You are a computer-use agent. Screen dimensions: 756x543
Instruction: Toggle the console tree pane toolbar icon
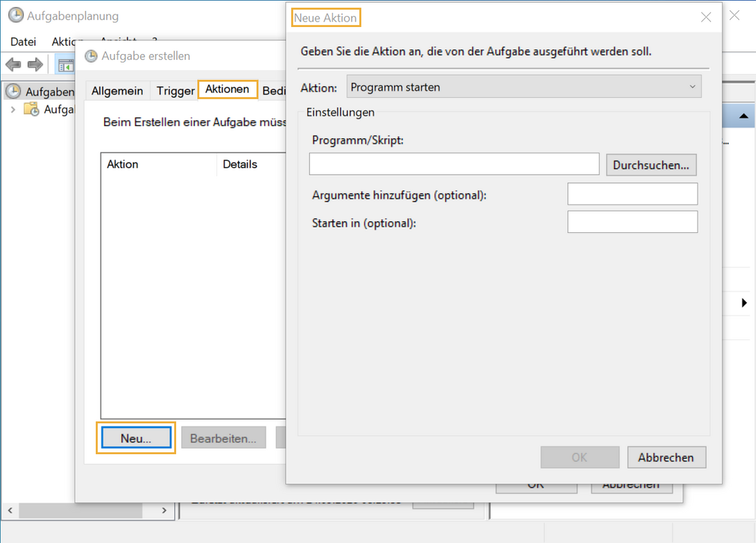click(x=66, y=64)
